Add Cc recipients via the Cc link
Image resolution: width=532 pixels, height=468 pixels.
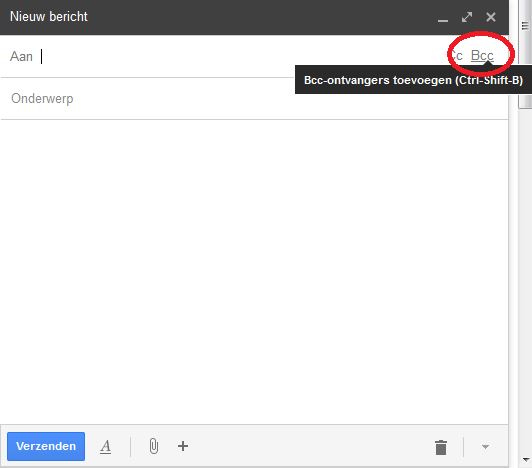(456, 55)
